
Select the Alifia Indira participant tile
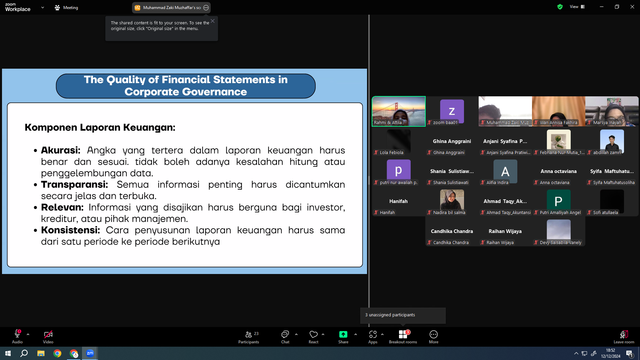pyautogui.click(x=505, y=171)
